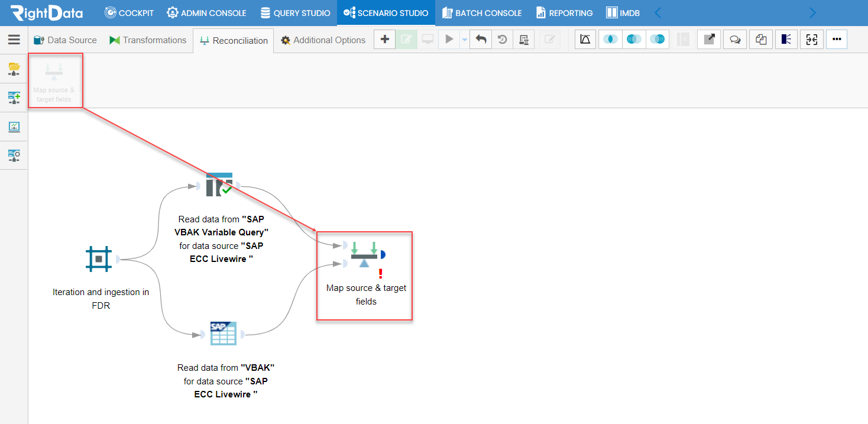Click the plus add toolbar button

[x=385, y=40]
